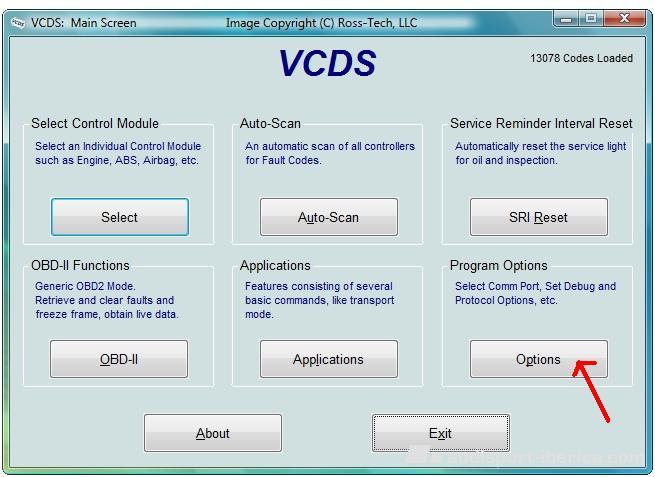Click the About button
Screen dimensions: 655x477
213,433
